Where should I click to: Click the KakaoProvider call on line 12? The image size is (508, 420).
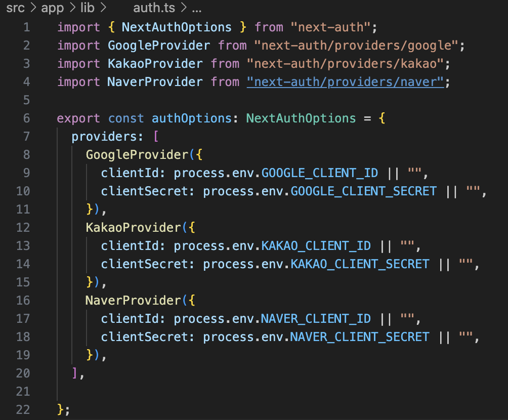click(x=133, y=228)
